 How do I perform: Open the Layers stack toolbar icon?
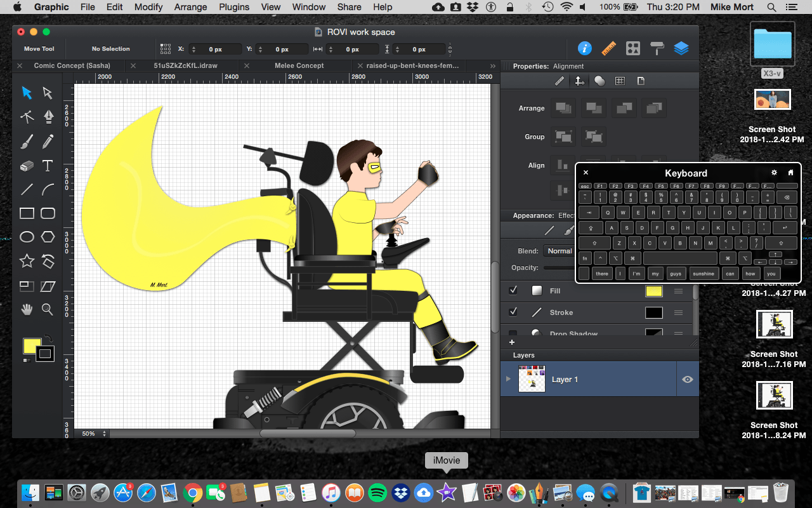[x=681, y=48]
